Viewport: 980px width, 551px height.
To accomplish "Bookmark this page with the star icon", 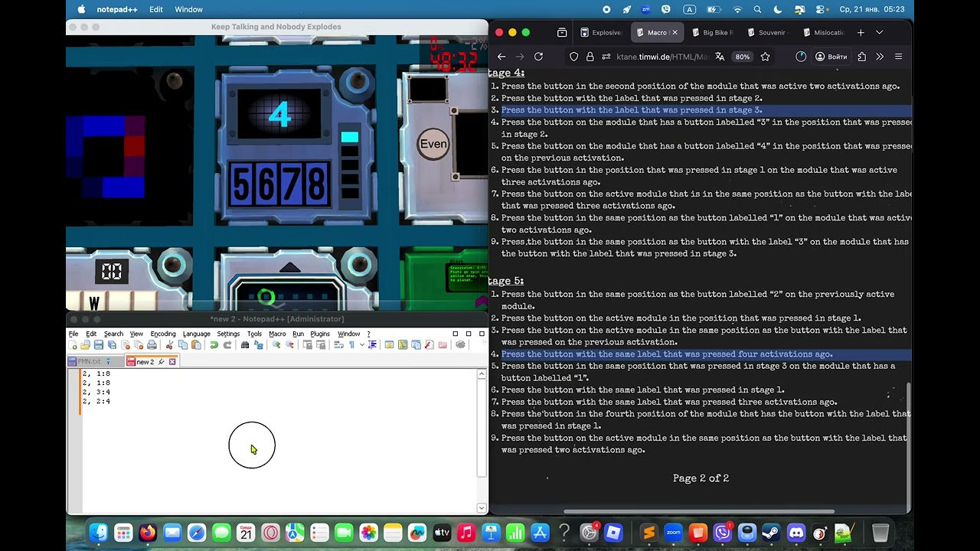I will point(765,57).
